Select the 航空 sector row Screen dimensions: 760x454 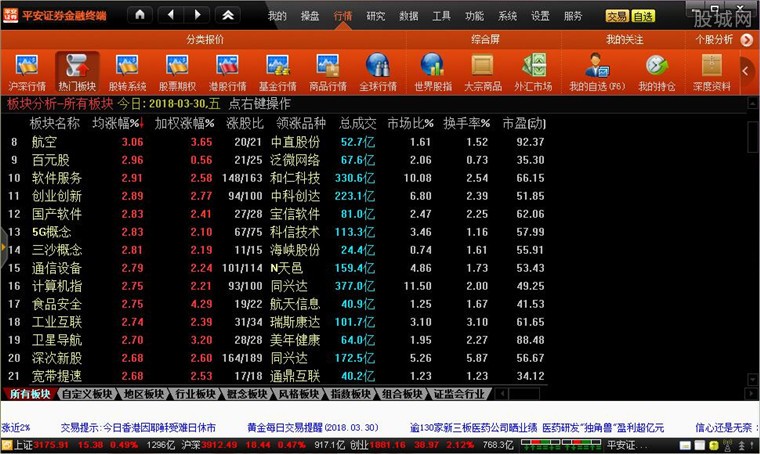tap(276, 142)
